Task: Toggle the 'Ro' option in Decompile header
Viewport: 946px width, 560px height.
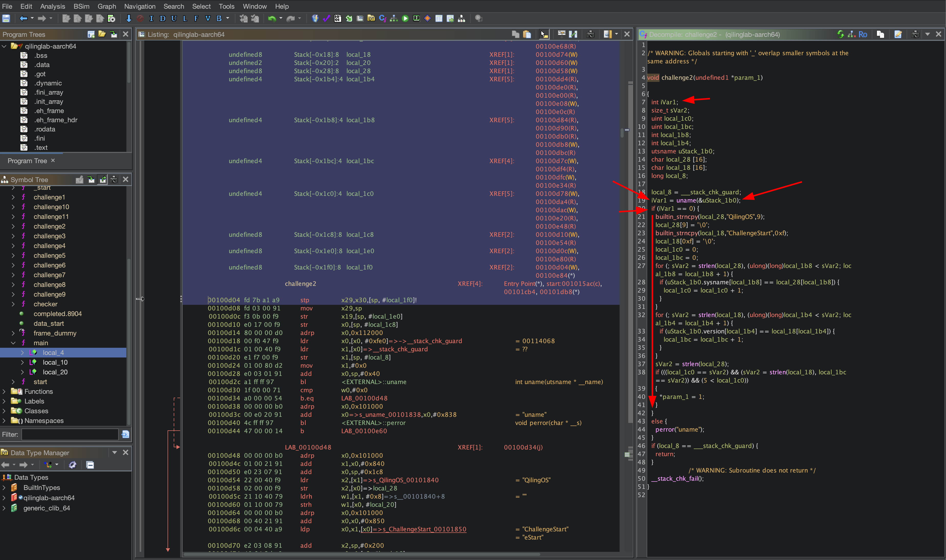Action: (863, 34)
